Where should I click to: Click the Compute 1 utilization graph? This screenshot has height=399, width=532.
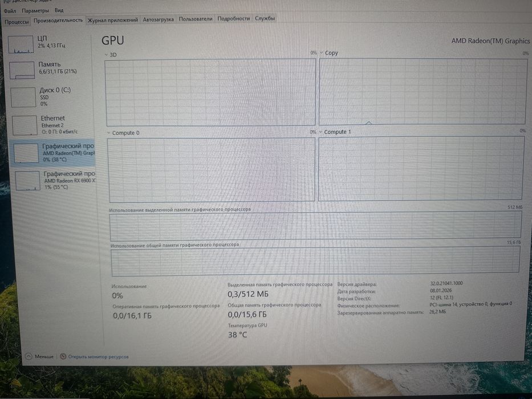coord(421,168)
